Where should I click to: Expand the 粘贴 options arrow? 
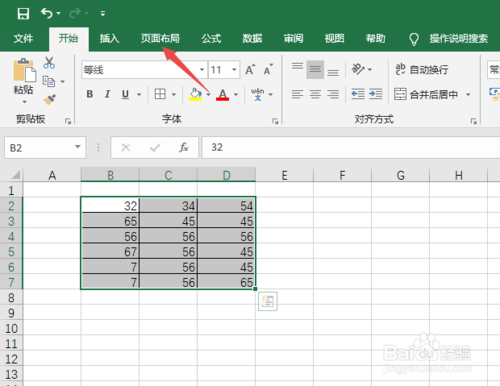click(x=24, y=101)
